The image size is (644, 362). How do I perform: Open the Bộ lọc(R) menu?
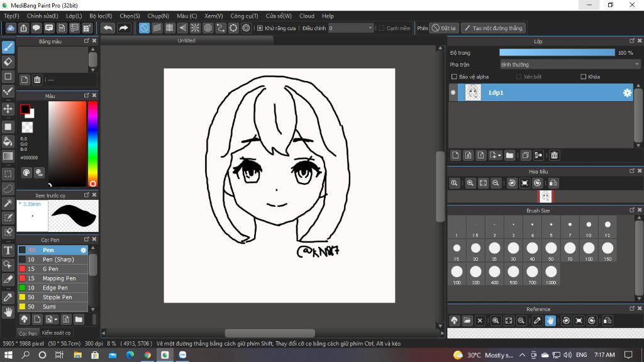(101, 16)
